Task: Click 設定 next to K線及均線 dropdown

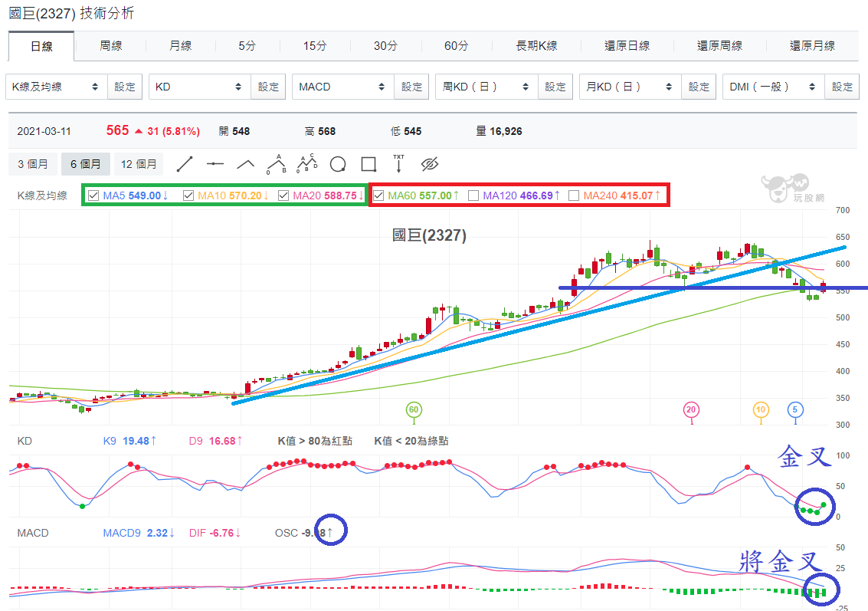Action: point(125,87)
